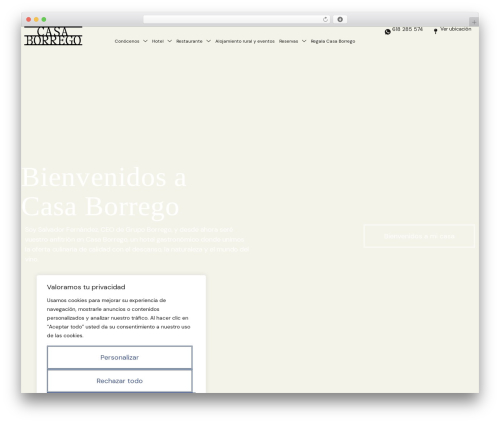
Task: Reload the page with the refresh icon
Action: pos(325,20)
